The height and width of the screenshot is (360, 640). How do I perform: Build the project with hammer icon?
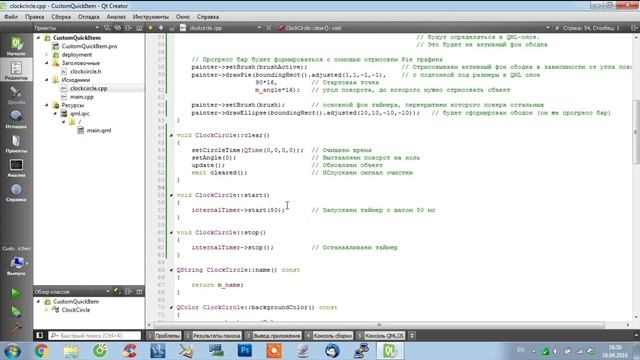click(16, 328)
